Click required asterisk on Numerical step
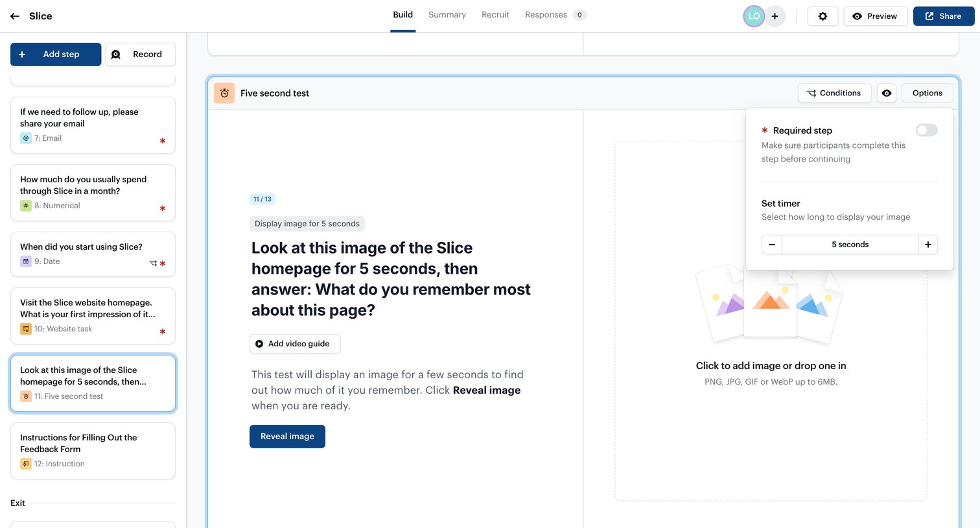This screenshot has width=980, height=528. [x=163, y=208]
